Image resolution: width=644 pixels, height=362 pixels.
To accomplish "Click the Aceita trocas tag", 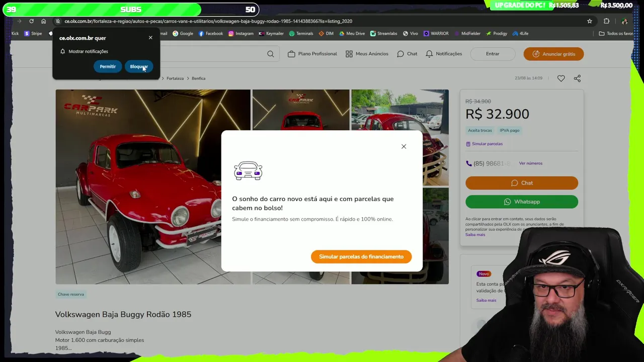I will pyautogui.click(x=480, y=130).
